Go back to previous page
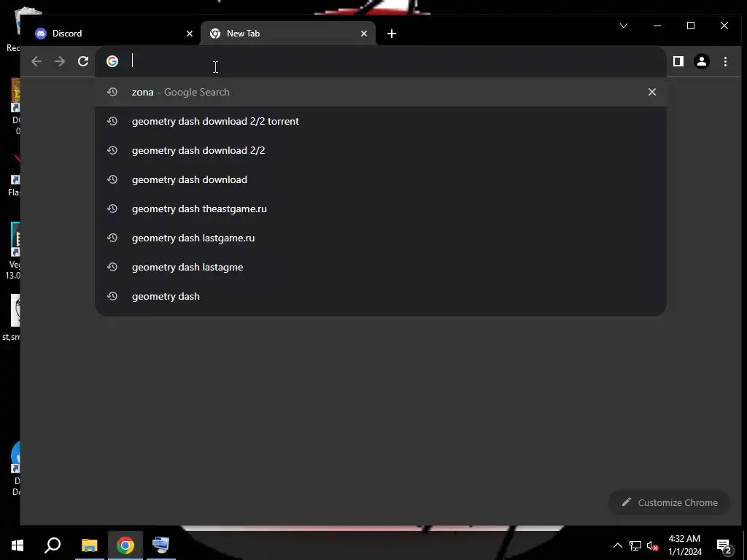 [36, 61]
